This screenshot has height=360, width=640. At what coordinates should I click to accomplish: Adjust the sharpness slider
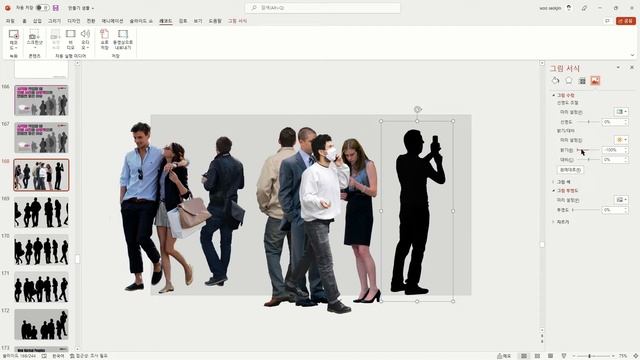589,122
